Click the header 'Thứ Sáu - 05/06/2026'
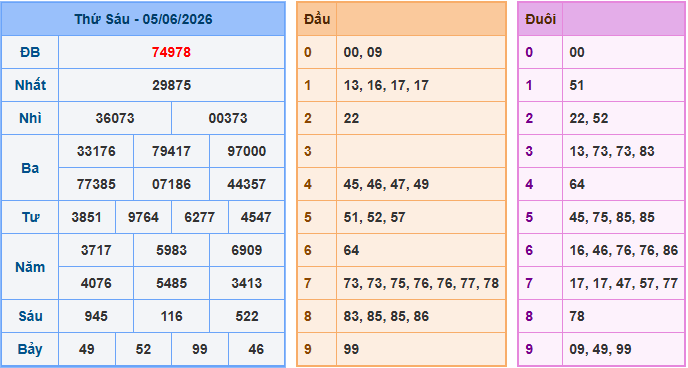This screenshot has height=368, width=688. 143,19
